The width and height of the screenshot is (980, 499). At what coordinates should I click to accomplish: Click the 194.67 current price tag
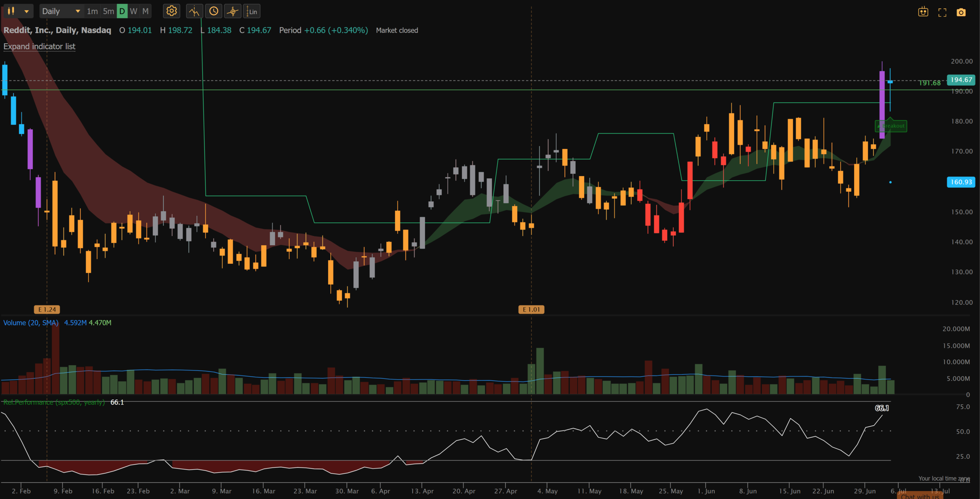pyautogui.click(x=961, y=80)
